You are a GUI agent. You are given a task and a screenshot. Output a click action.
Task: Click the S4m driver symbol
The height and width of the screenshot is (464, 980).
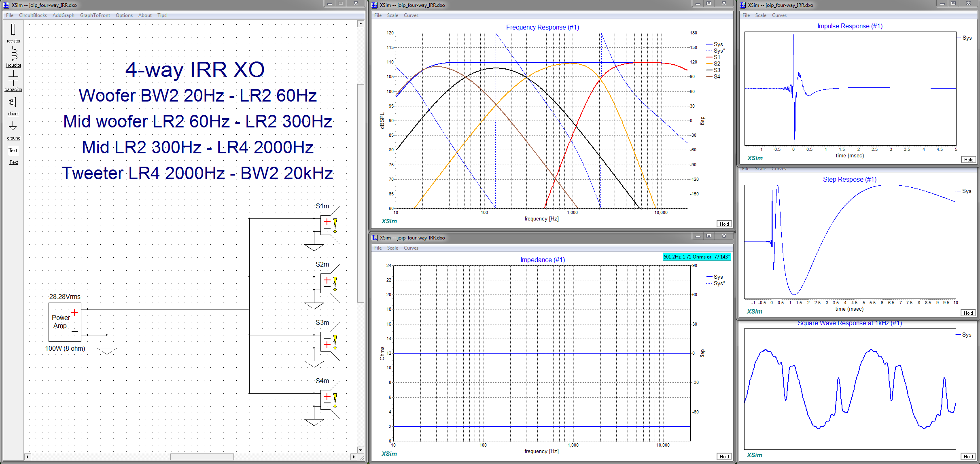330,400
